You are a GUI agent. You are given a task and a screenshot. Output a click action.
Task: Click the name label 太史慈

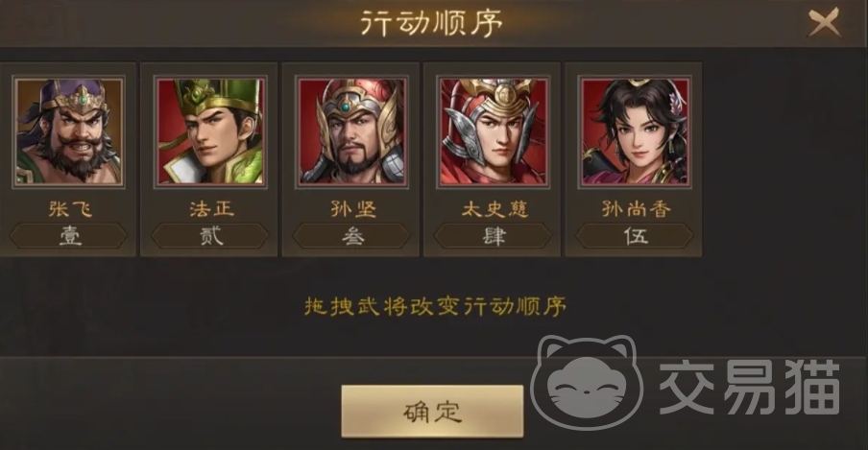coord(494,208)
